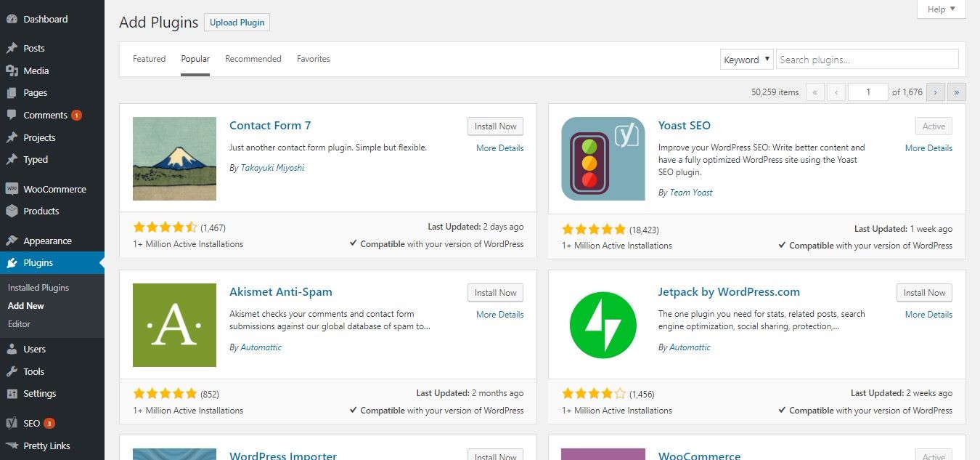Click the Pretty Links star icon
The width and height of the screenshot is (980, 460).
coord(12,445)
